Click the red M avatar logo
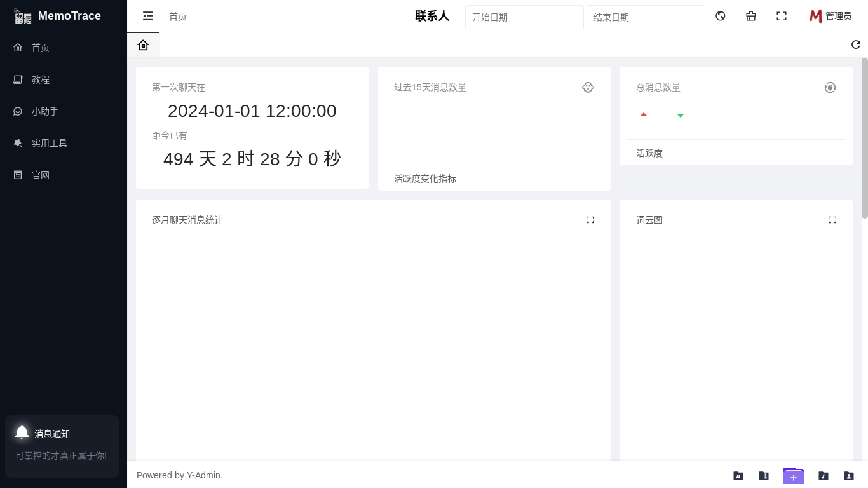This screenshot has width=868, height=488. 816,16
